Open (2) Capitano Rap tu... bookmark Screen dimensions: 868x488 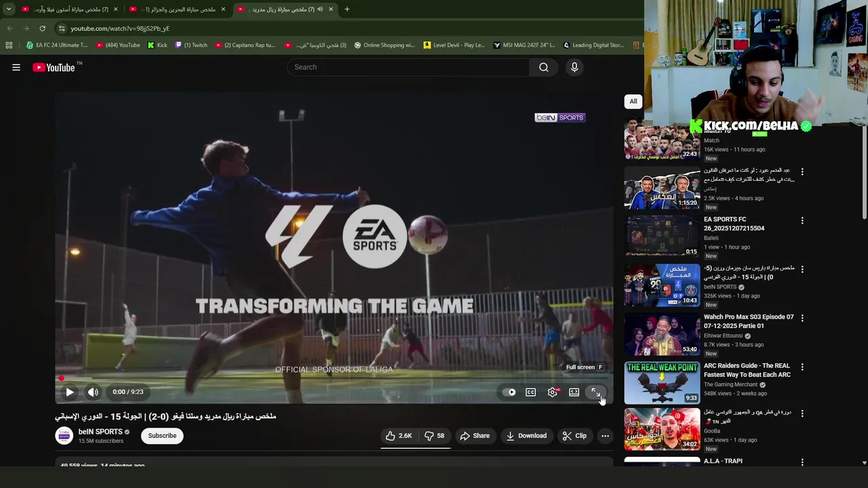click(245, 45)
